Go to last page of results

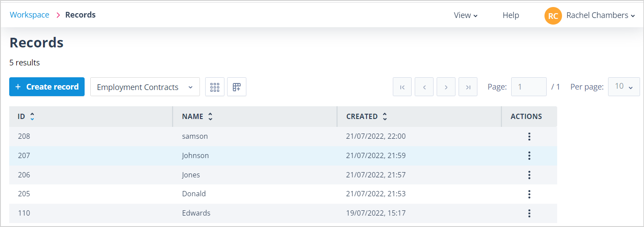point(468,87)
